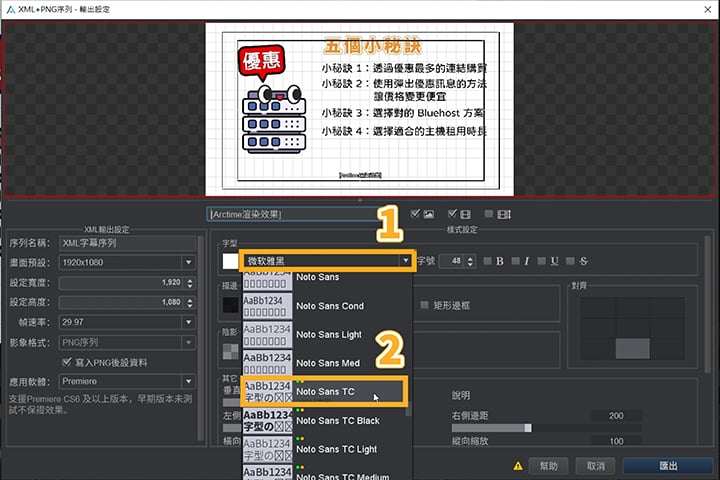Viewport: 720px width, 480px height.
Task: Check the 矩形邊框 checkbox
Action: tap(424, 305)
